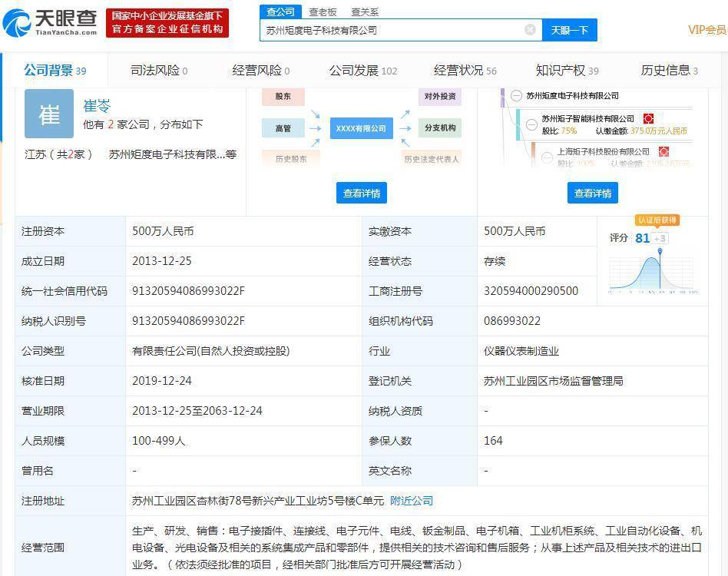Click the 股东 box in the diagram
This screenshot has height=576, width=728.
click(283, 97)
